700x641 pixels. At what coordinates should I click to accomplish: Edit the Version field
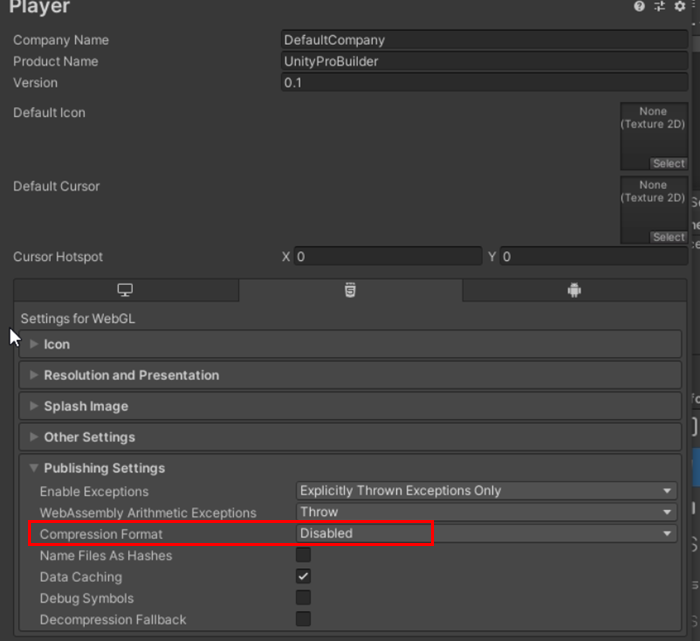pos(484,83)
